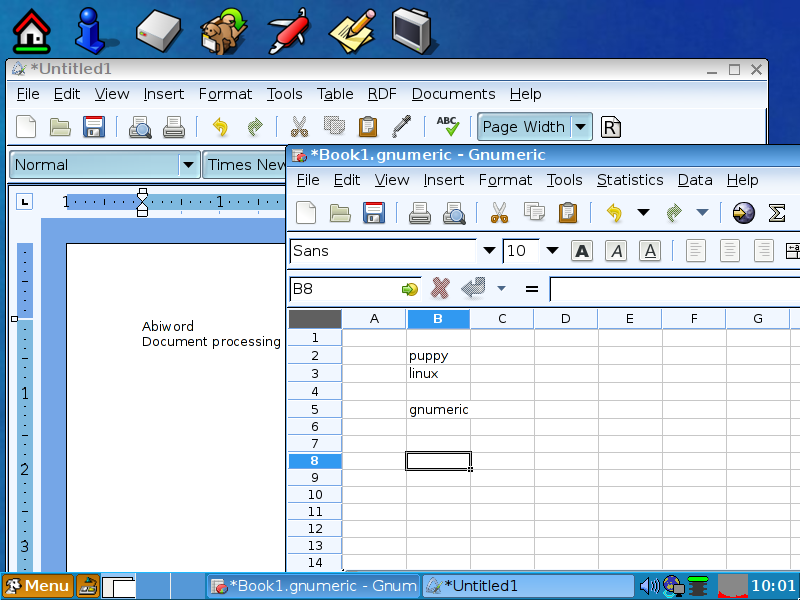800x600 pixels.
Task: Click Sum sigma icon in Gnumeric
Action: [777, 212]
